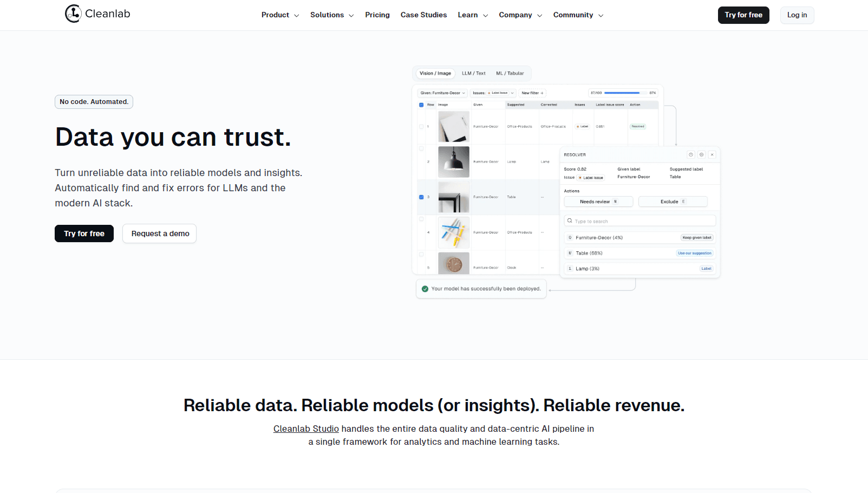The image size is (868, 493).
Task: Click the lamp thumbnail in row 2
Action: [454, 162]
